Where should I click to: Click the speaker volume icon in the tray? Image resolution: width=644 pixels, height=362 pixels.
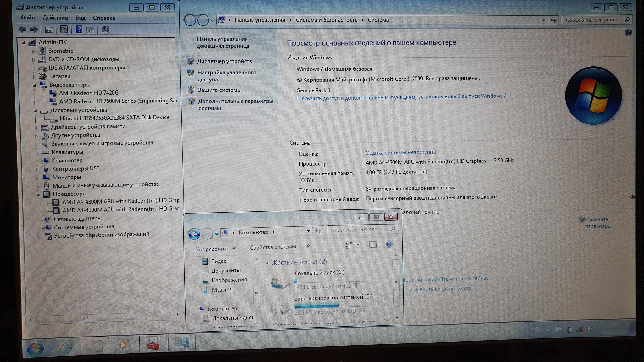point(589,329)
